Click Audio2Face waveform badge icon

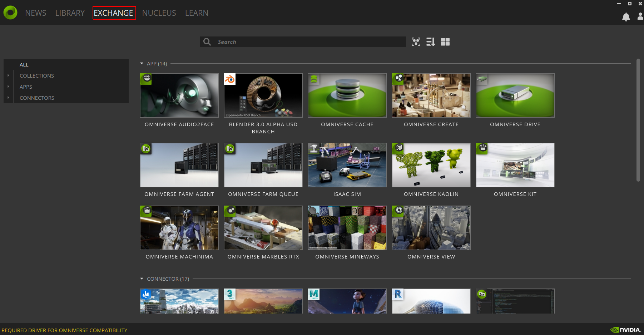coord(146,79)
